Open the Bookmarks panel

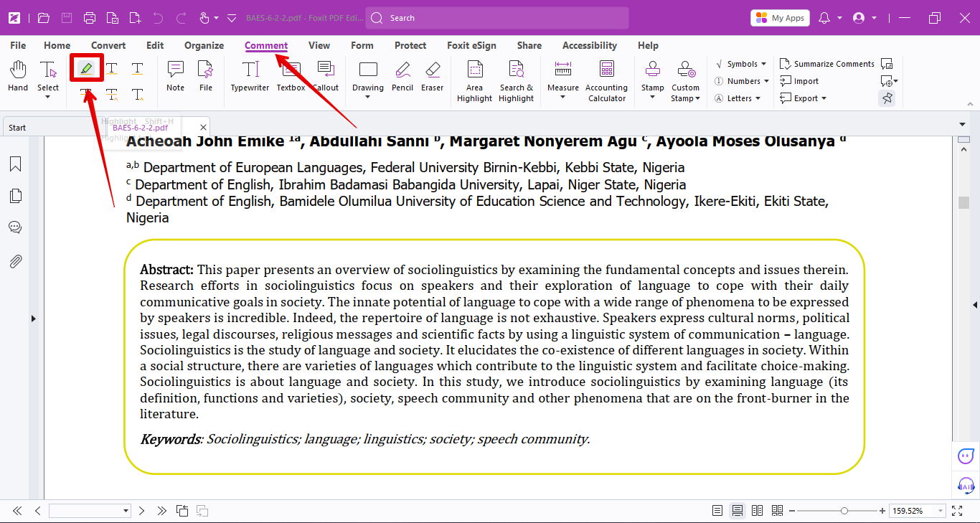click(15, 164)
